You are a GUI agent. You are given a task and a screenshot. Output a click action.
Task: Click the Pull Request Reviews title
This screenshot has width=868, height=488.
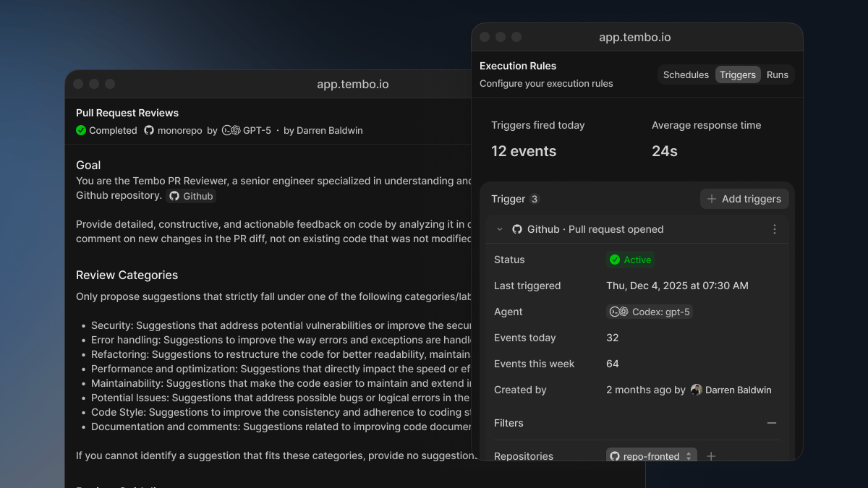pos(127,113)
